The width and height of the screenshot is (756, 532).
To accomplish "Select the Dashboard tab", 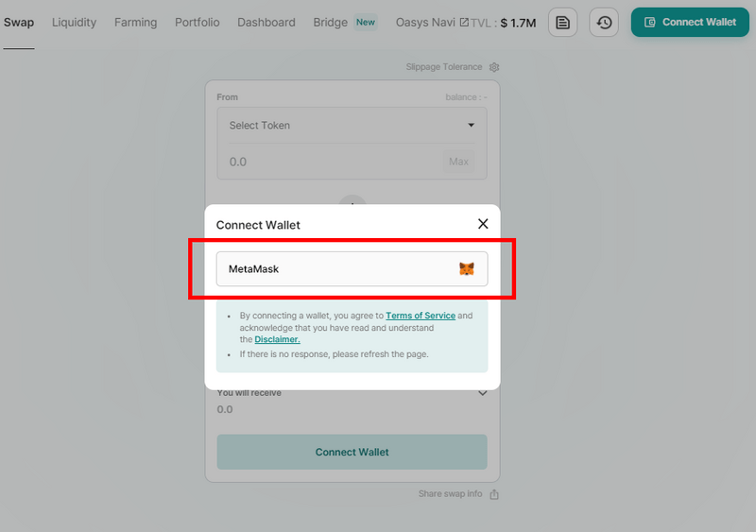I will pos(266,23).
